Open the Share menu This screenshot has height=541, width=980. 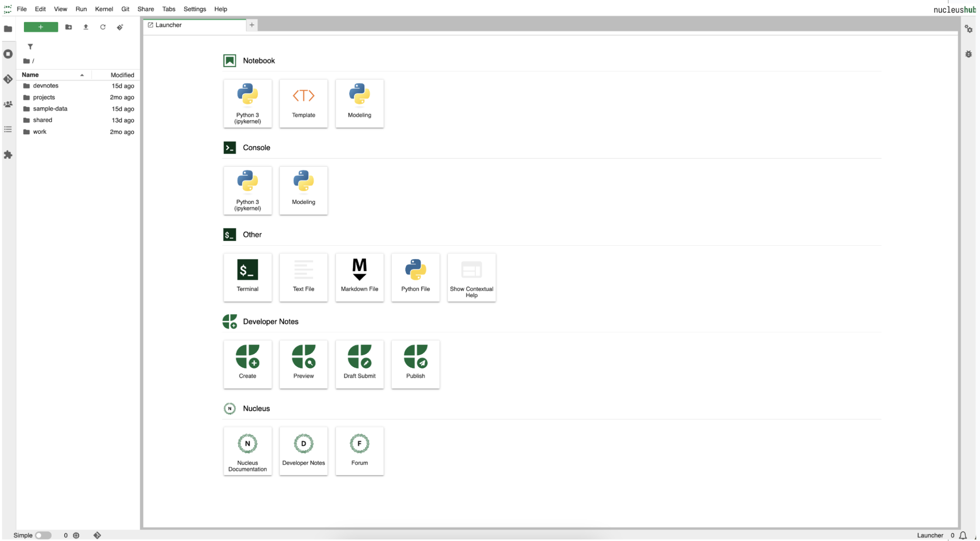pyautogui.click(x=146, y=9)
